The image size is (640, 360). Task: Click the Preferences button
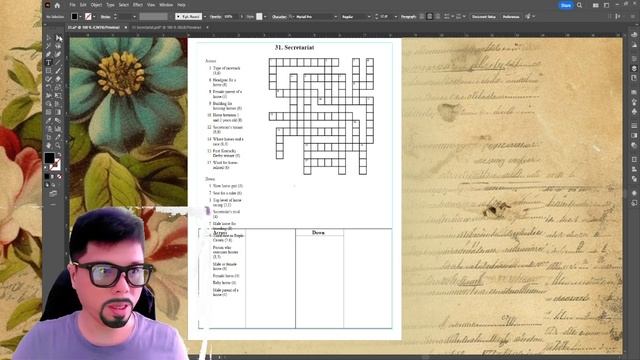click(x=511, y=17)
